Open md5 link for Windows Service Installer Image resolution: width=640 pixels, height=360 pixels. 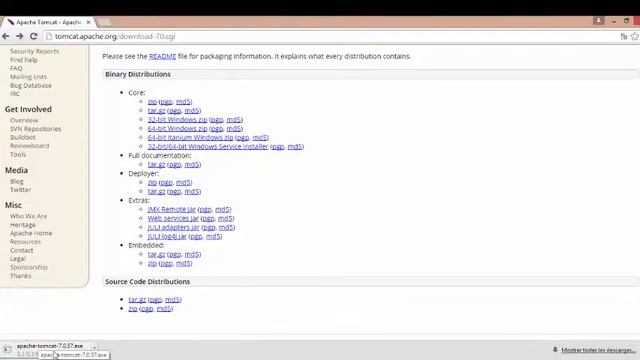[295, 147]
